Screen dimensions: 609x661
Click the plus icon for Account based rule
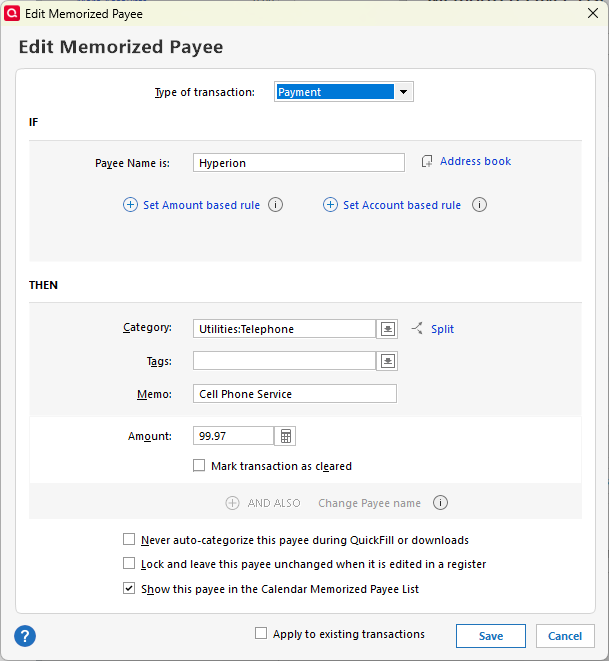coord(330,205)
